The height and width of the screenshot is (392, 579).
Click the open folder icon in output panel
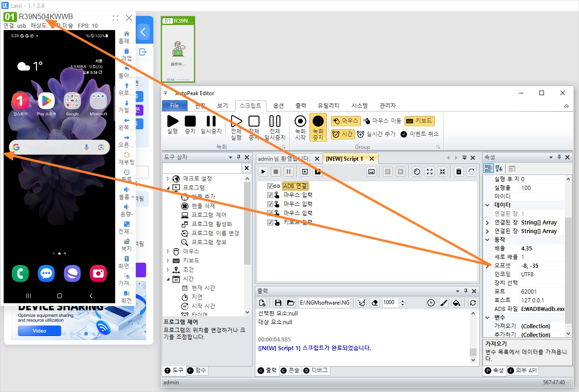[290, 302]
